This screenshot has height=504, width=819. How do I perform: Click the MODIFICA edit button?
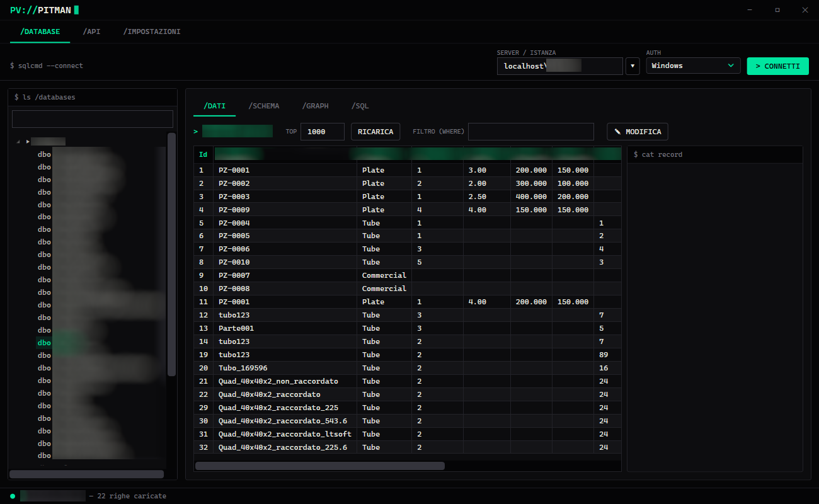pos(638,132)
